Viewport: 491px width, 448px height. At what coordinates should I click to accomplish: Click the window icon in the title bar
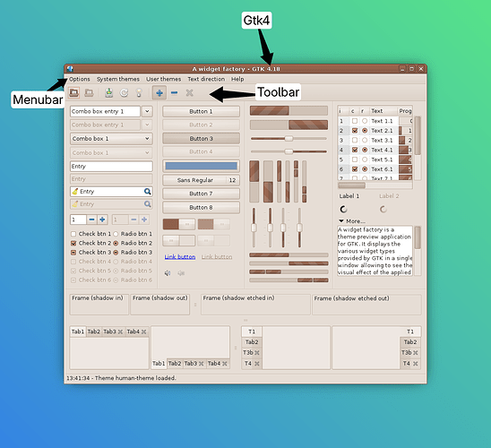[70, 69]
